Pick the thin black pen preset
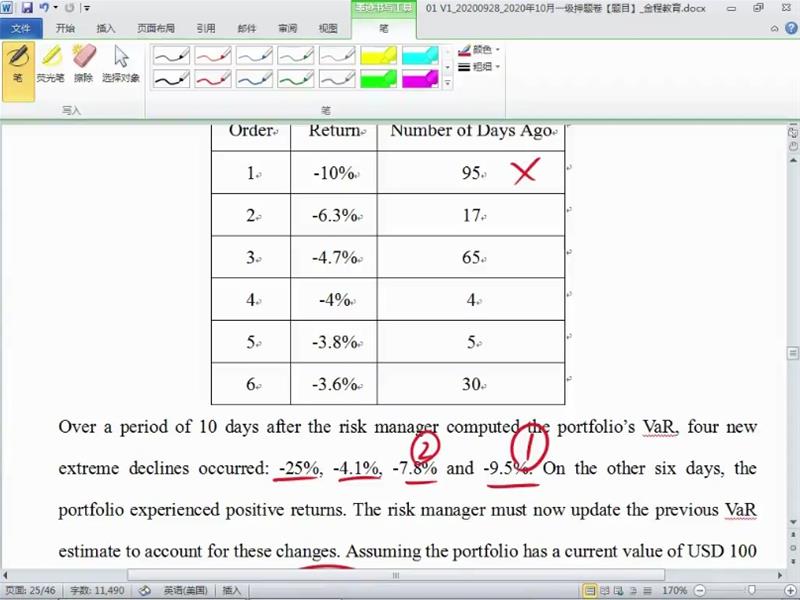800x600 pixels. coord(171,55)
